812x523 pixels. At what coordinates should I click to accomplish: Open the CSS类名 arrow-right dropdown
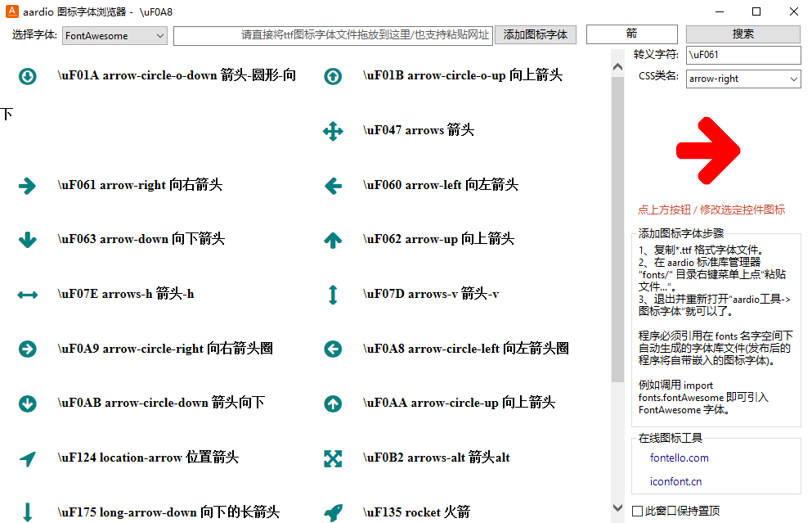(743, 79)
